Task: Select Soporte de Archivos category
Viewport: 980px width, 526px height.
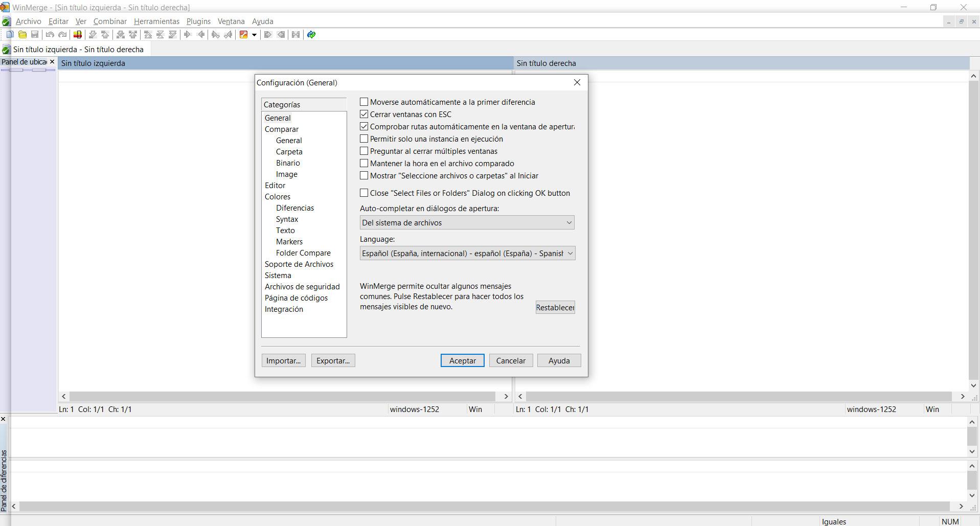Action: coord(299,264)
